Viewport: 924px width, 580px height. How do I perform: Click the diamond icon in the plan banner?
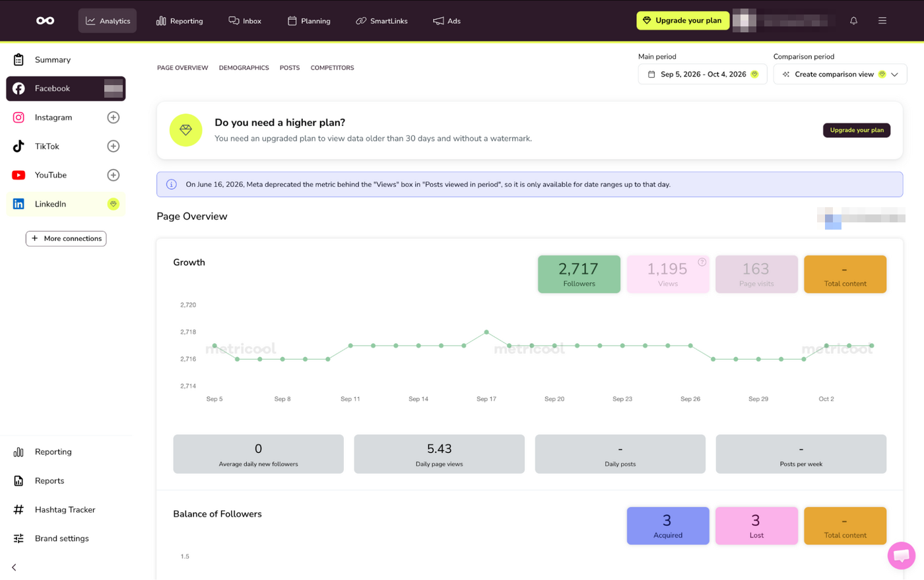click(x=186, y=130)
